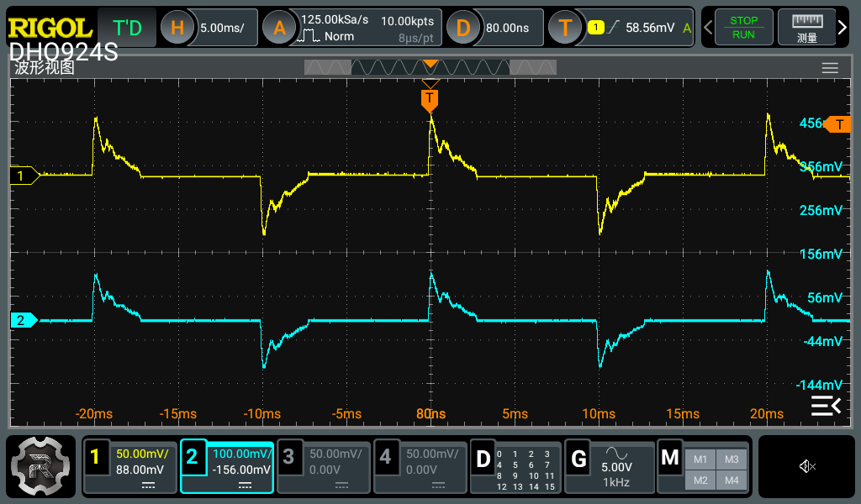
Task: Open the math M panel
Action: click(670, 458)
